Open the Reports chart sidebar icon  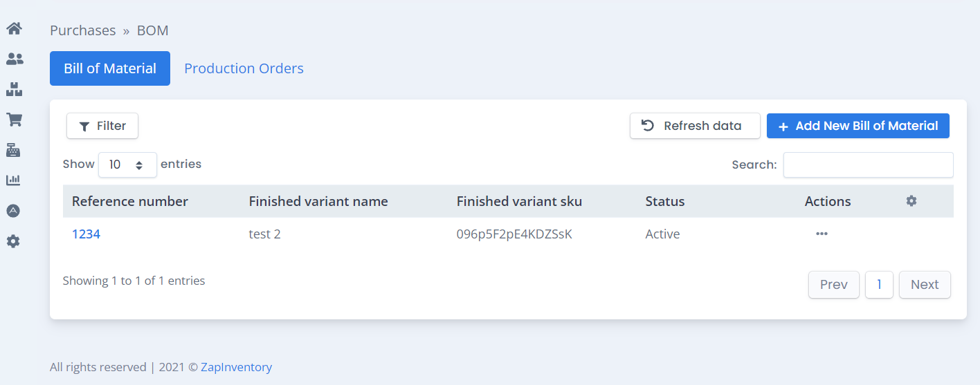[14, 180]
